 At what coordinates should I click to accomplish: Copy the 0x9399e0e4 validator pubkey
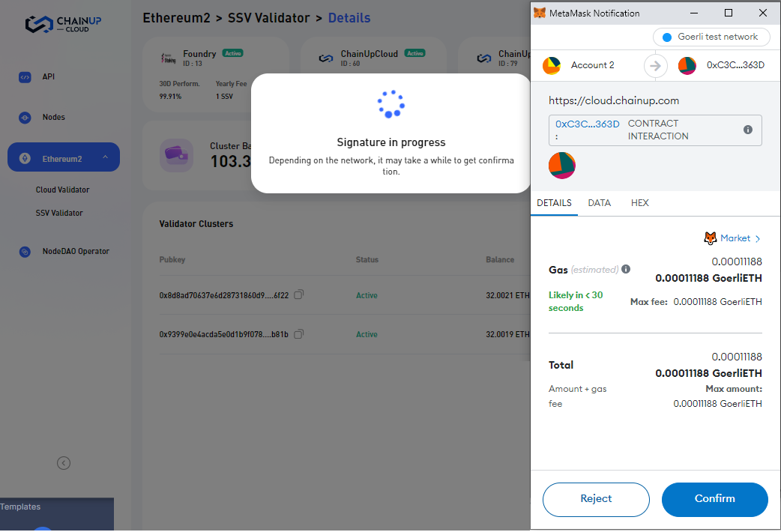(x=298, y=334)
